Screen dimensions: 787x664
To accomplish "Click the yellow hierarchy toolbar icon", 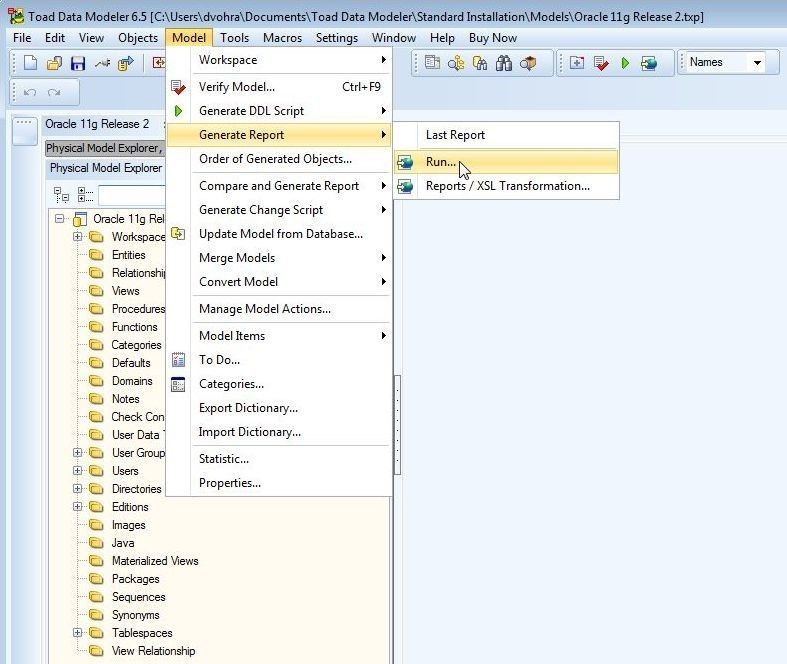I will (x=456, y=63).
